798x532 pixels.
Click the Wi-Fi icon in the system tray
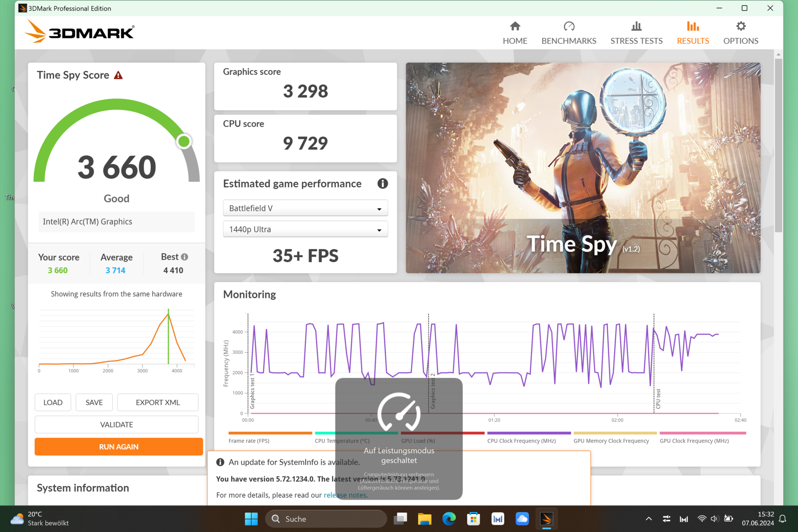(x=702, y=519)
